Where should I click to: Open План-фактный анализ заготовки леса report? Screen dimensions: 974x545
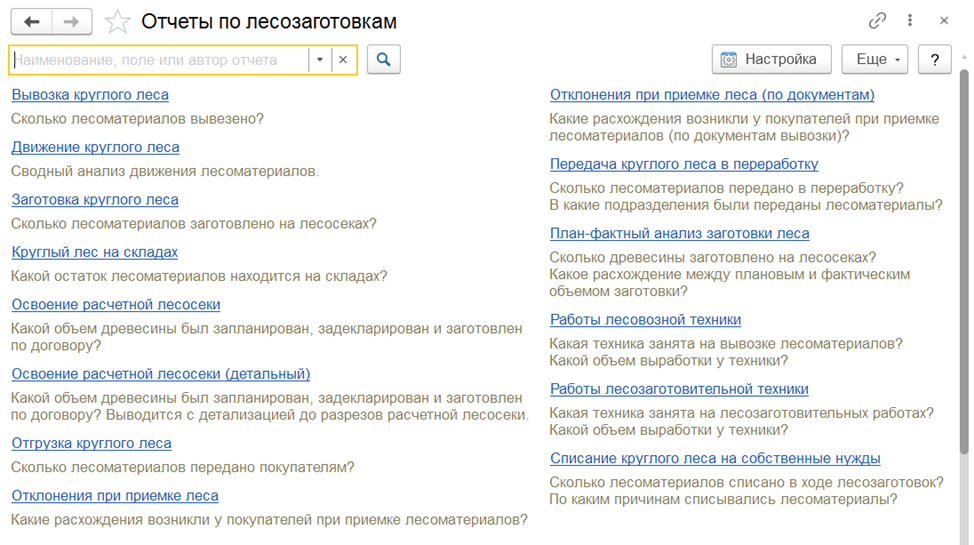680,234
